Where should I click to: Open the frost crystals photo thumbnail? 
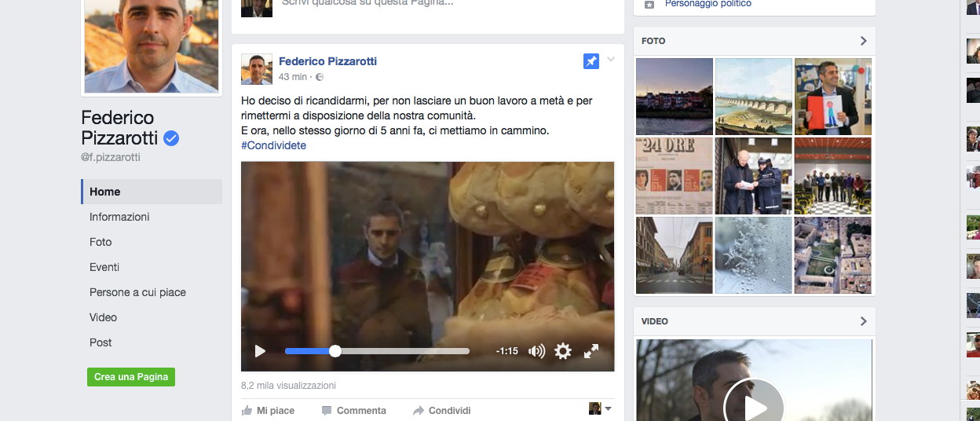point(754,255)
